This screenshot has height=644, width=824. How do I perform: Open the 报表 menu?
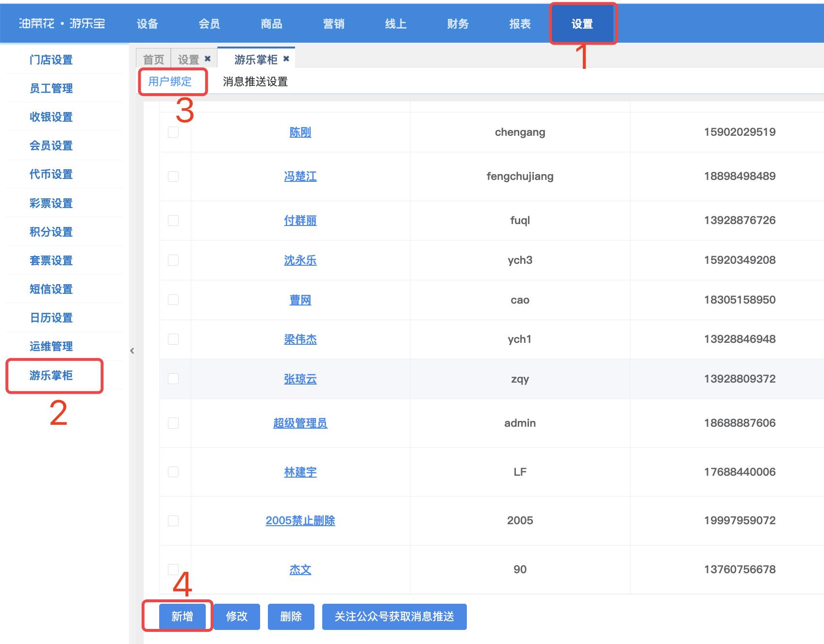(x=520, y=24)
